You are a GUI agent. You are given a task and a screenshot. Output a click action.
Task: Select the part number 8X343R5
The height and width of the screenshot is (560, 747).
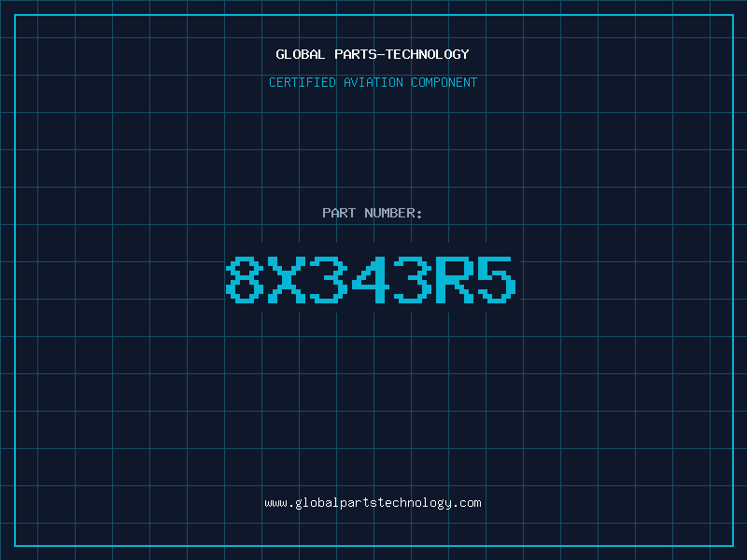click(x=371, y=279)
